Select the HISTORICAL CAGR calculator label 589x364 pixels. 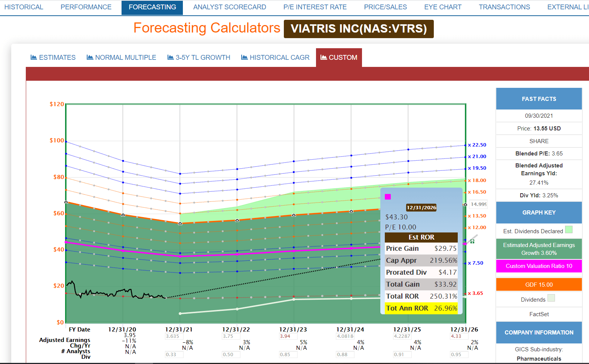coord(280,58)
